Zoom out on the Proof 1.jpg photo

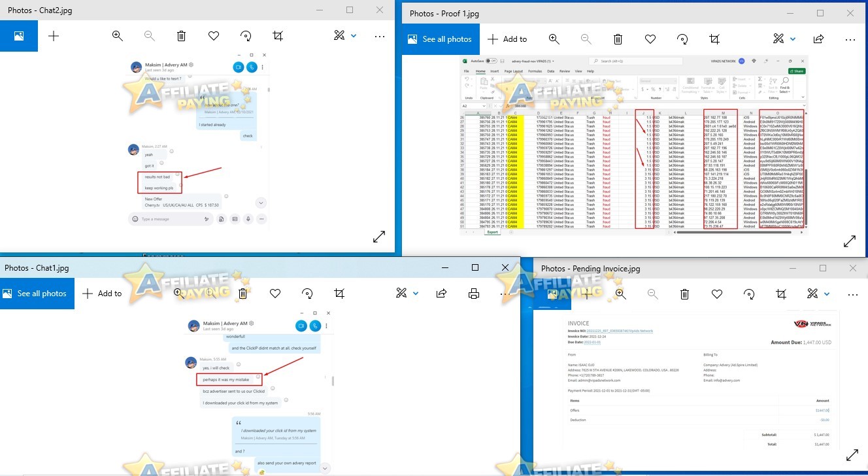point(586,39)
